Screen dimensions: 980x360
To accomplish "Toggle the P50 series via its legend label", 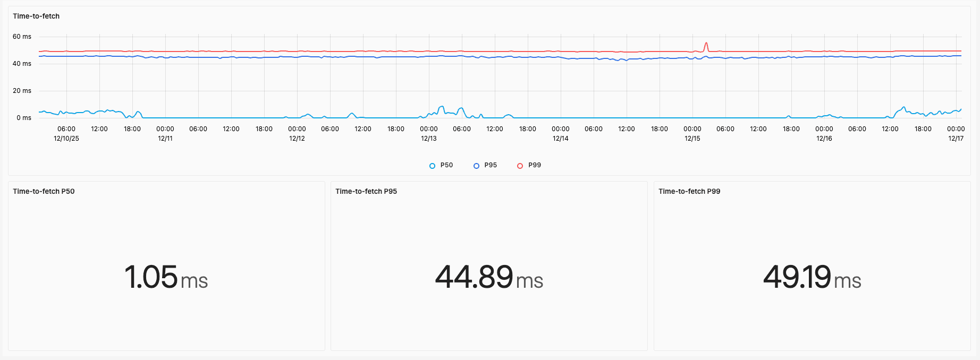I will 446,165.
